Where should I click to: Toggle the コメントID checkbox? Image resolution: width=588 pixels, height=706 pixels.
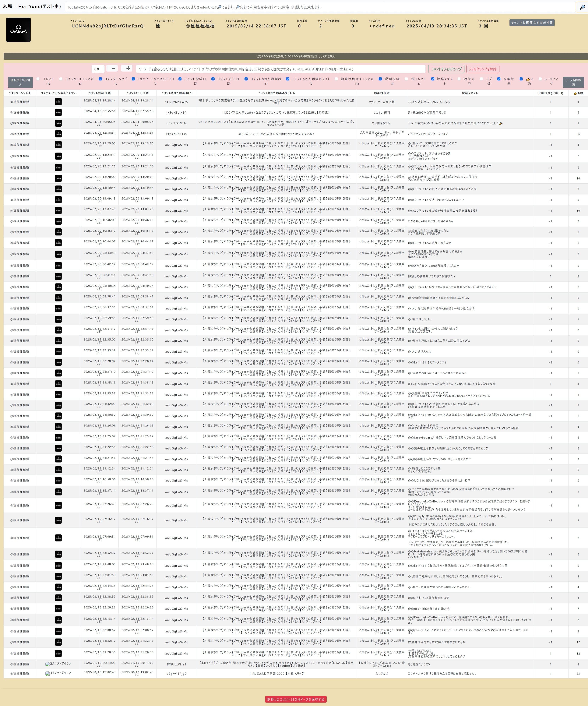click(38, 79)
